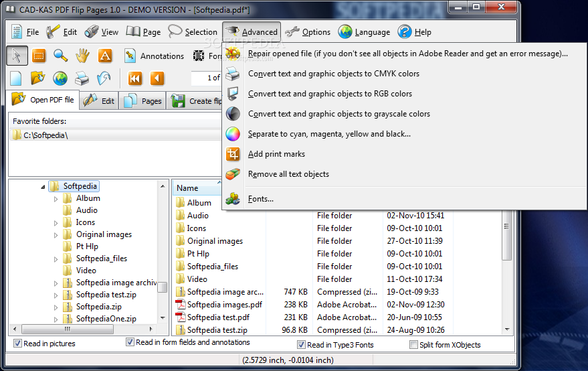Click the Softpedia test.pdf file icon

pyautogui.click(x=181, y=317)
